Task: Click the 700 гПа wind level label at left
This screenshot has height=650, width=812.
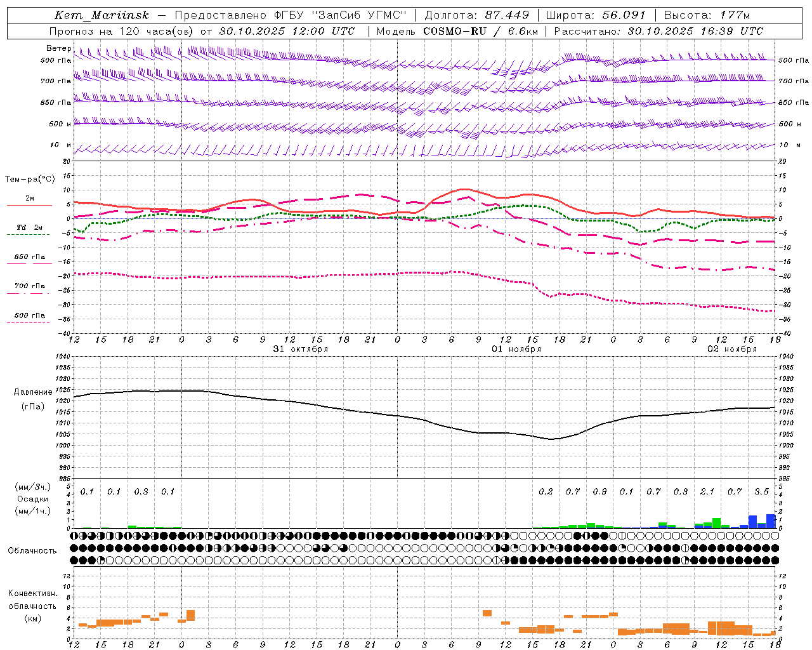Action: click(56, 81)
